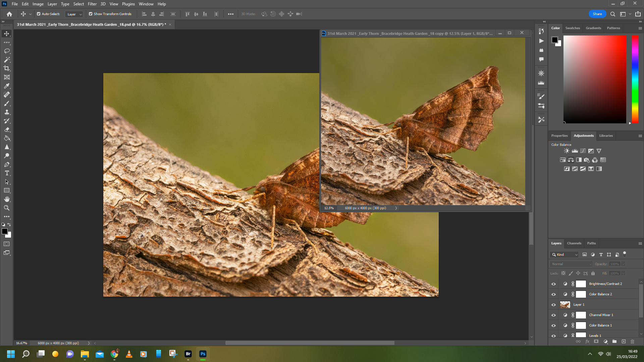The height and width of the screenshot is (362, 644).
Task: Open the Opacity value dropdown
Action: point(624,264)
